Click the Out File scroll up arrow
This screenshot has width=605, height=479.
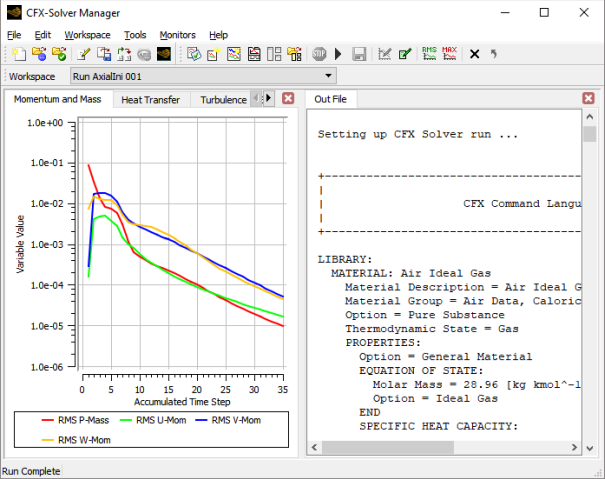point(590,117)
